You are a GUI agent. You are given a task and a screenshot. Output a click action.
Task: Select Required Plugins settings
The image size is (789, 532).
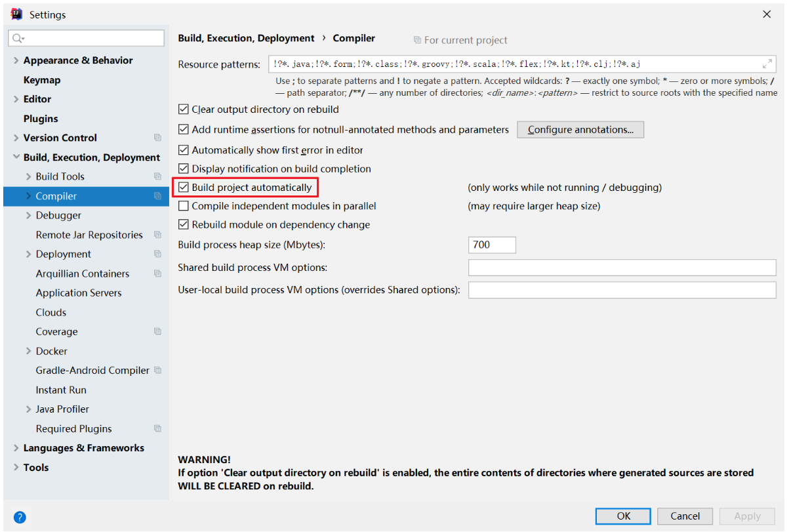[74, 428]
